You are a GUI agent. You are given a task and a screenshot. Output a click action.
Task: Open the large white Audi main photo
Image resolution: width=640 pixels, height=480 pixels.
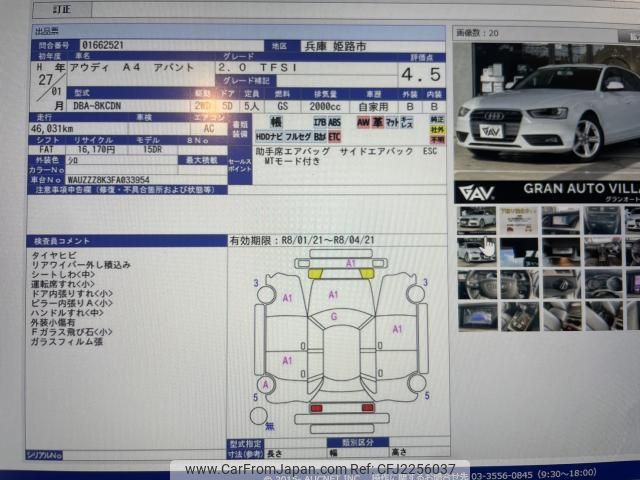coord(546,108)
